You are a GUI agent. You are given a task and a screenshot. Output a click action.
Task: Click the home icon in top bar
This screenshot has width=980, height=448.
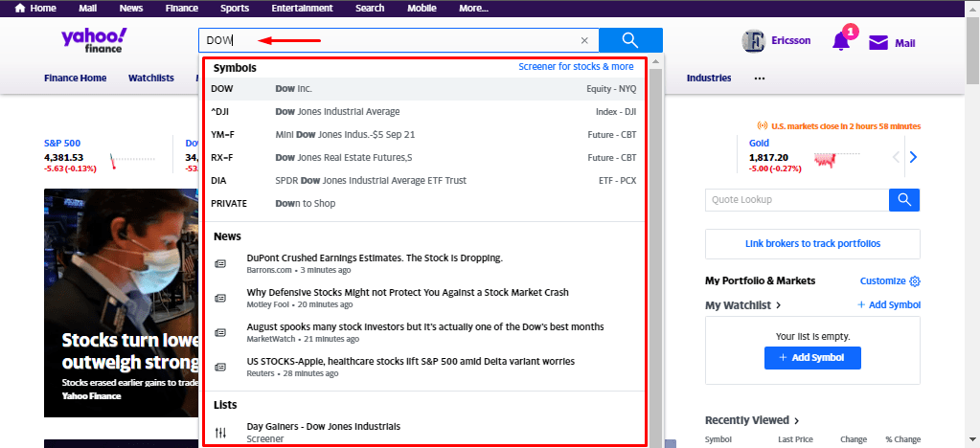pyautogui.click(x=20, y=8)
